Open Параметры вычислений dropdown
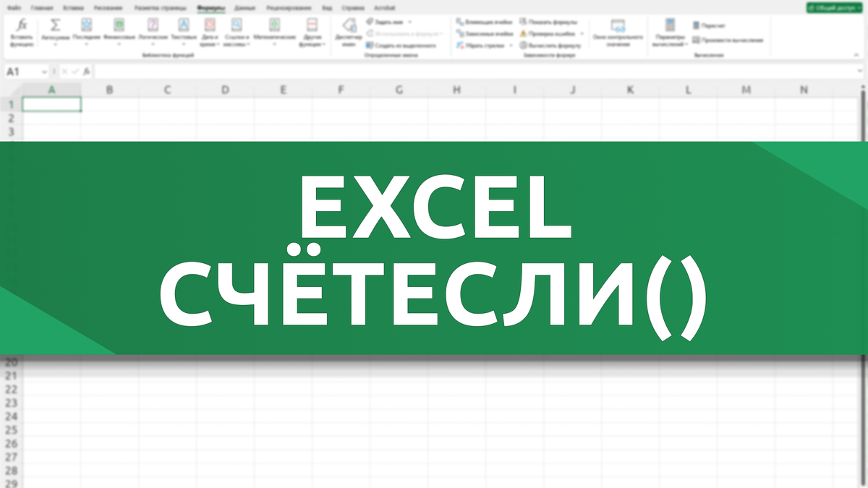The image size is (868, 488). (669, 33)
